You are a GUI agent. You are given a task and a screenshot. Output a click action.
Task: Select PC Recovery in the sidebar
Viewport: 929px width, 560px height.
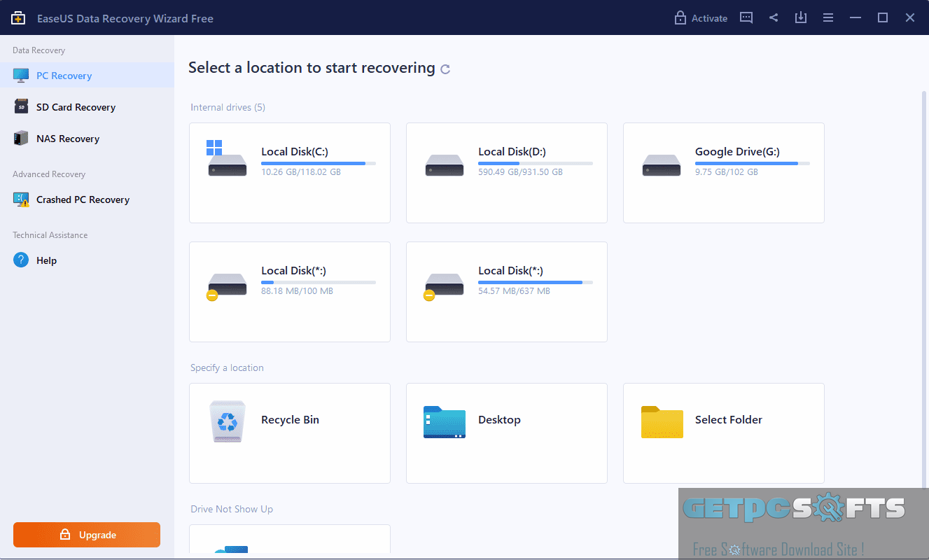point(87,76)
